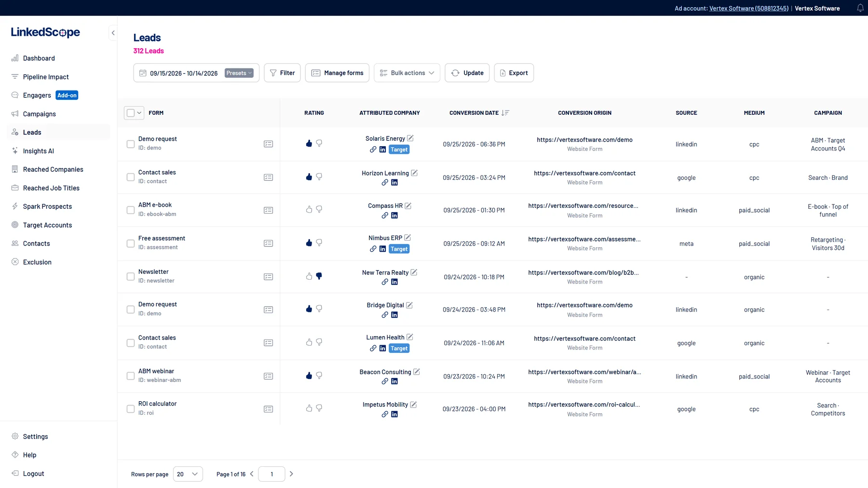Open the Presets dropdown

(239, 73)
